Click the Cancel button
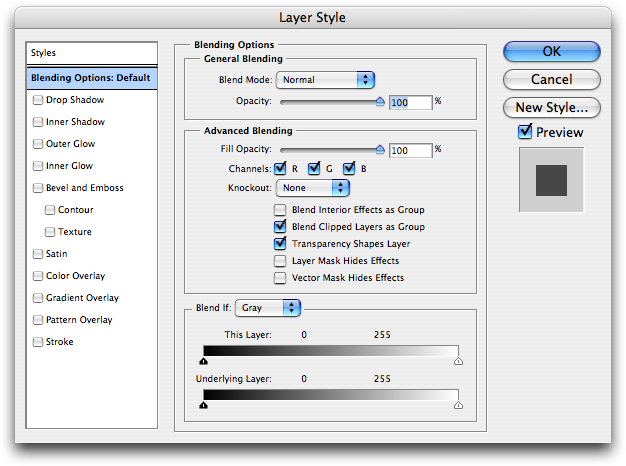626x466 pixels. pyautogui.click(x=552, y=79)
